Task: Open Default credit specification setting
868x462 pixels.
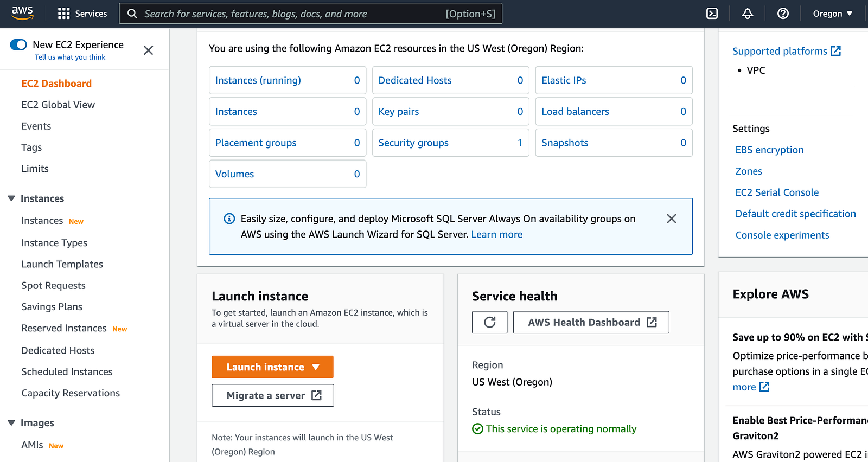Action: tap(796, 214)
